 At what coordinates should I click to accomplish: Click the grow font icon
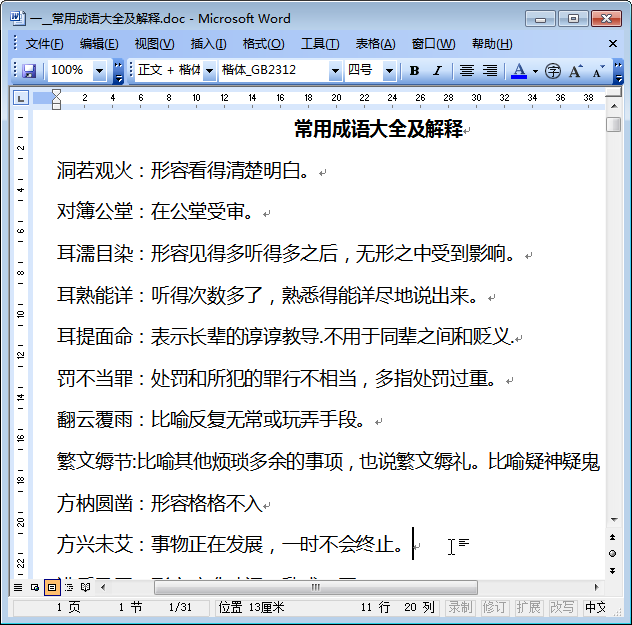[576, 71]
